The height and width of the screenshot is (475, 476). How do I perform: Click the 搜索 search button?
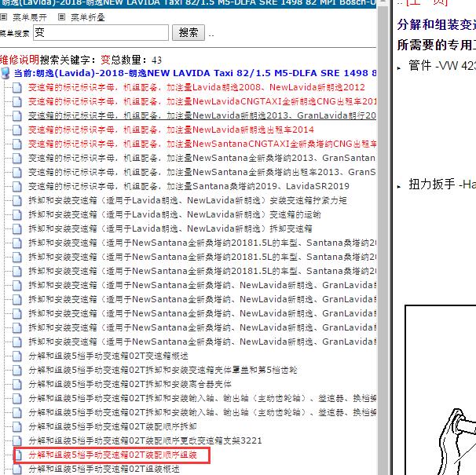189,32
